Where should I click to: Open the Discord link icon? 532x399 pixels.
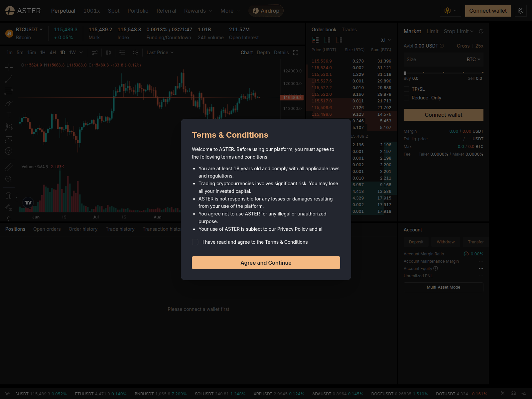tap(513, 393)
